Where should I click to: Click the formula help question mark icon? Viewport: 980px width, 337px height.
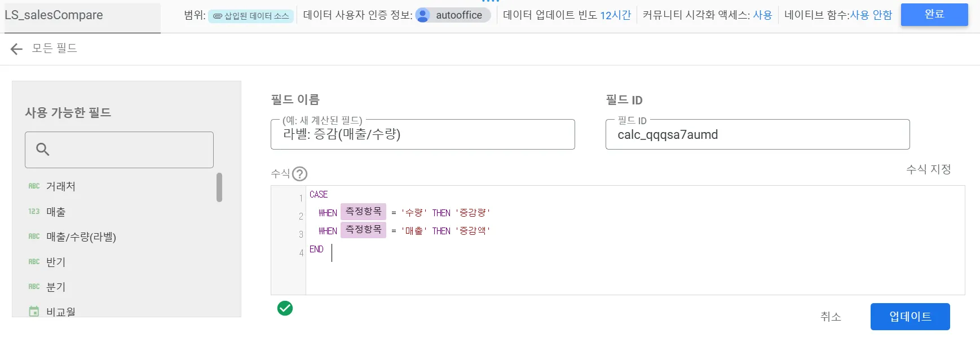pos(300,174)
